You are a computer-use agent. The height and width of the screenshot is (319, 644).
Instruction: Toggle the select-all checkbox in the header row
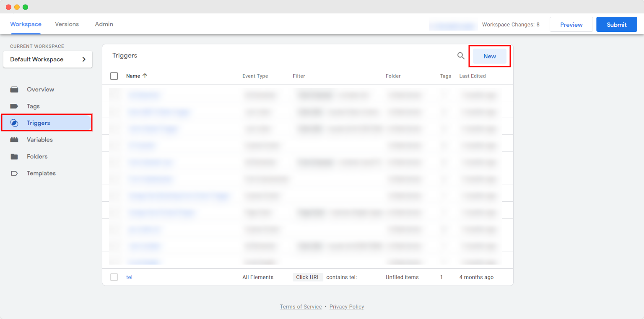(114, 76)
